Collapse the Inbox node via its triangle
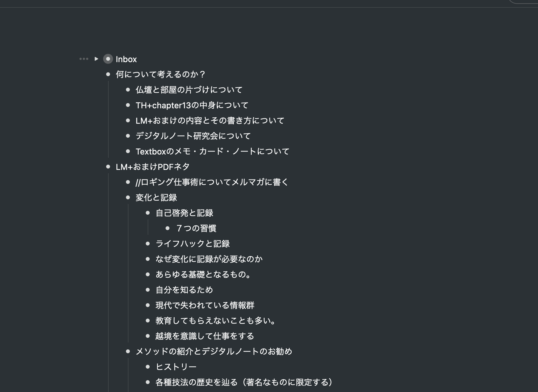 click(x=96, y=59)
